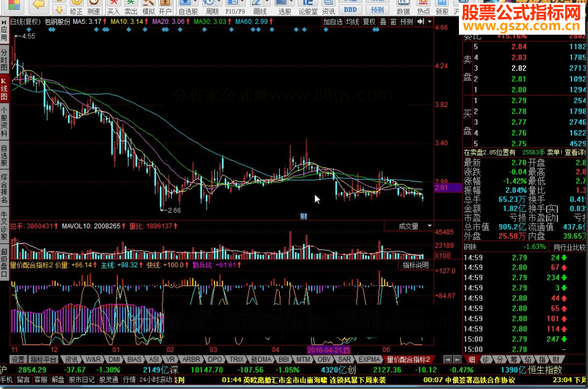Image resolution: width=588 pixels, height=389 pixels.
Task: Open 客服 customer service
Action: [x=40, y=380]
